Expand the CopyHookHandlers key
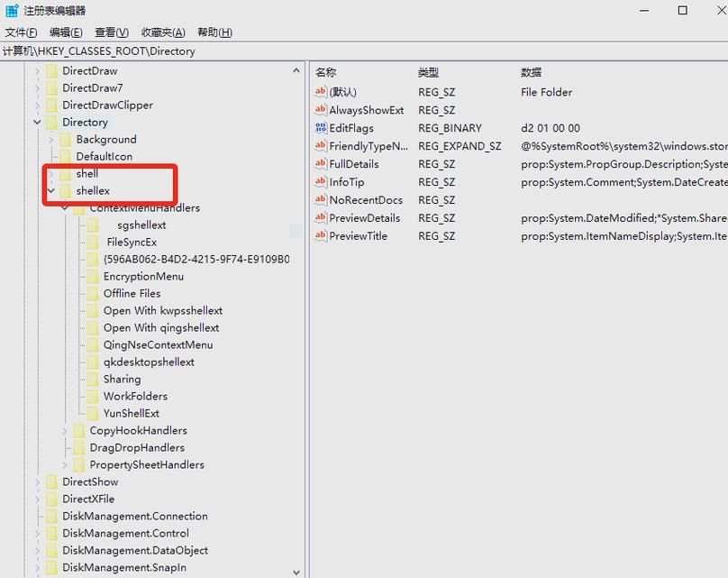The height and width of the screenshot is (578, 728). [65, 431]
